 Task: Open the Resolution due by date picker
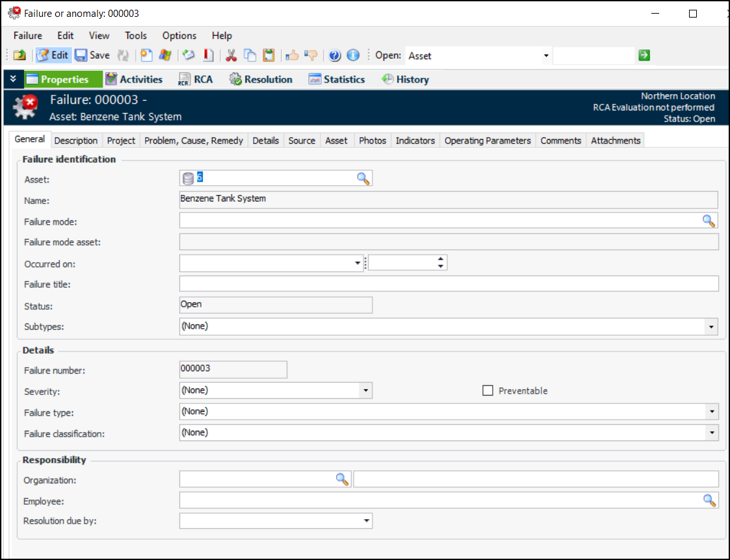pos(367,521)
